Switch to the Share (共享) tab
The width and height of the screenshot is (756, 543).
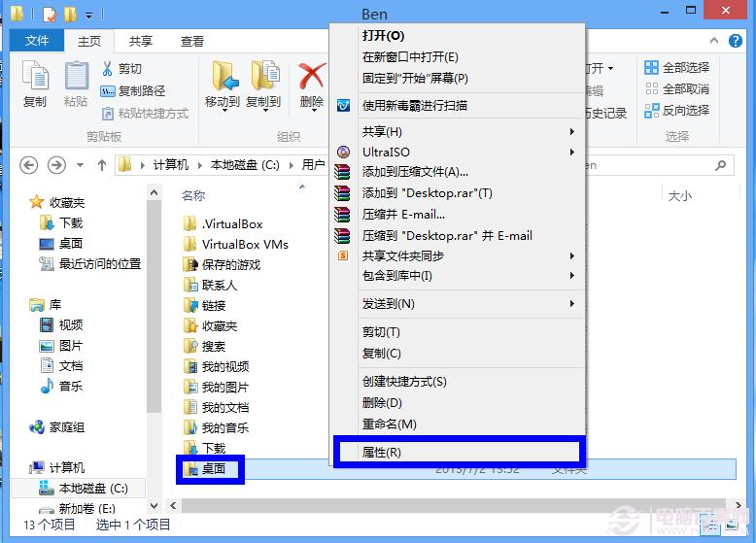click(x=141, y=41)
